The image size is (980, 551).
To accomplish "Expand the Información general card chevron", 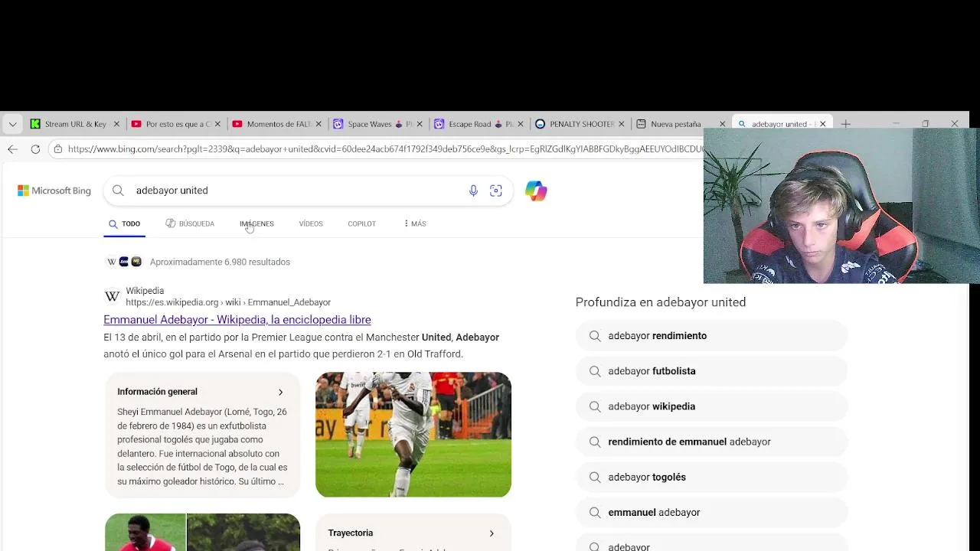I will point(280,392).
